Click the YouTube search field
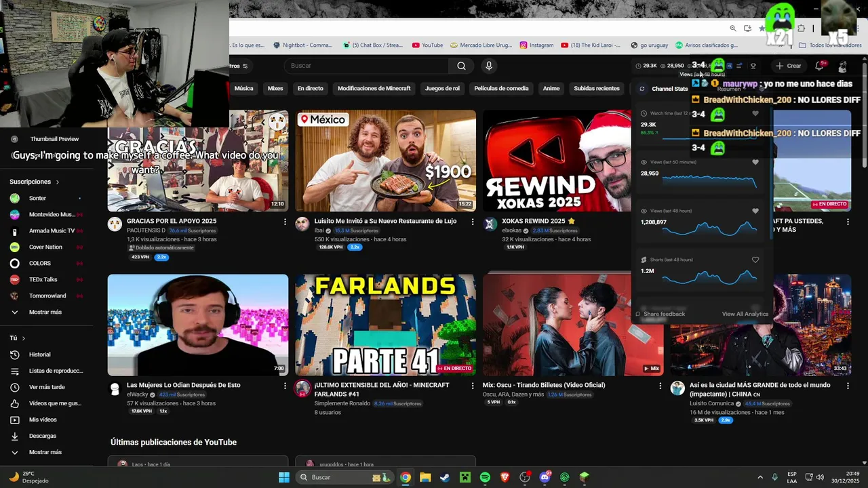868x488 pixels. [366, 66]
